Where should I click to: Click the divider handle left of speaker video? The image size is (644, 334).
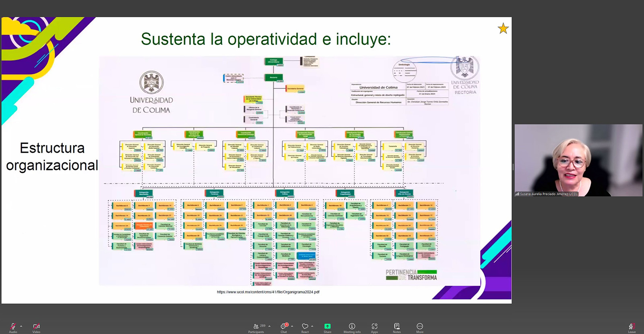pyautogui.click(x=513, y=167)
